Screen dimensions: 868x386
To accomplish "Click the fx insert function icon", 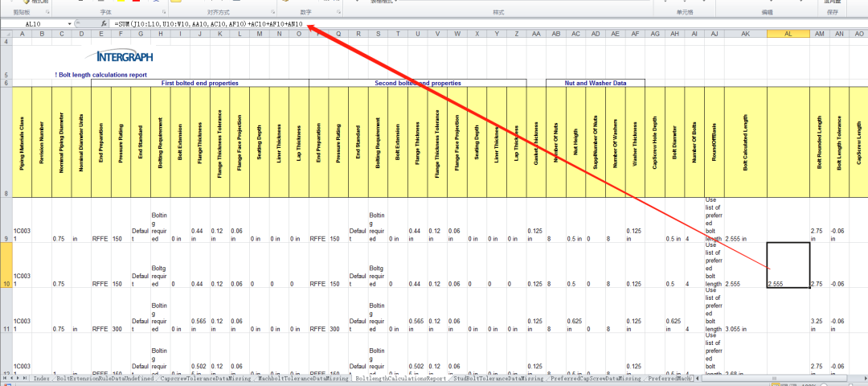I will click(x=104, y=24).
